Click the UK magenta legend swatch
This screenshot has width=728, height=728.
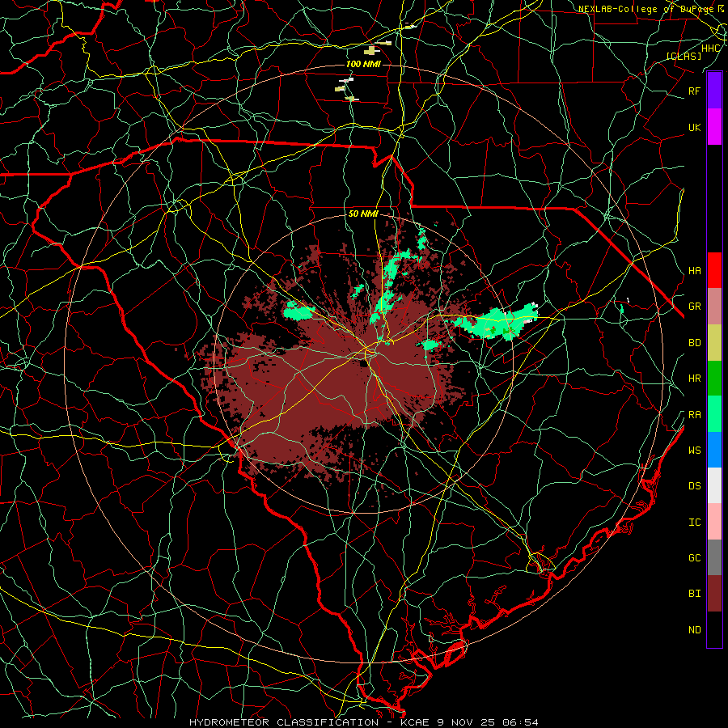pos(714,127)
